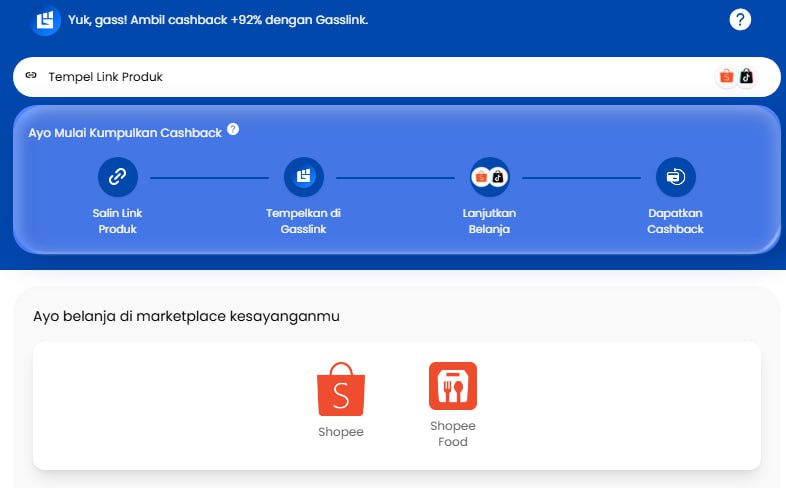This screenshot has height=488, width=786.
Task: Open the Shopee Food marketplace icon
Action: [453, 386]
